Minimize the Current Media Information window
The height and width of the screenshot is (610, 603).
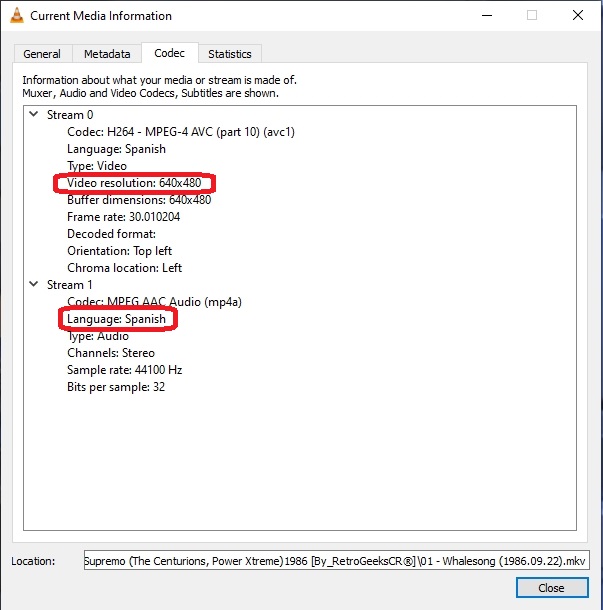pyautogui.click(x=487, y=16)
